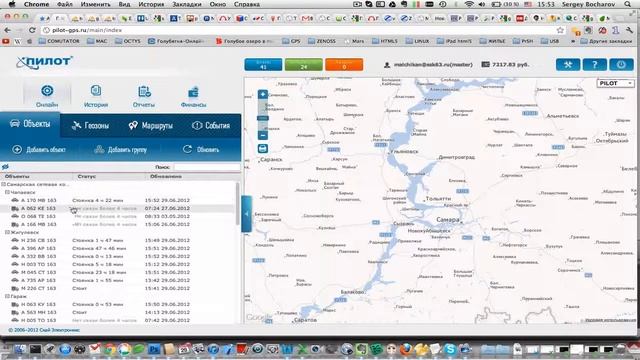The height and width of the screenshot is (360, 640).
Task: Click the green counter showing 24
Action: tap(304, 64)
